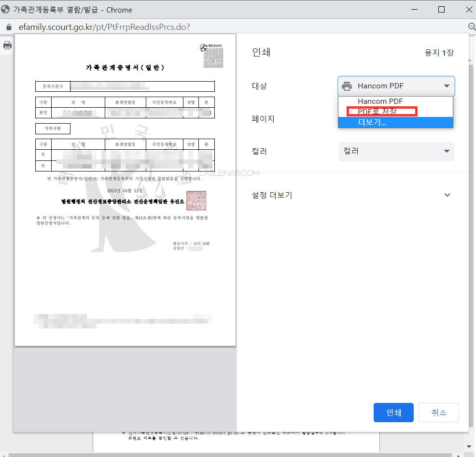Open the 컬러 color dropdown
Viewport: 476px width, 457px height.
click(396, 151)
